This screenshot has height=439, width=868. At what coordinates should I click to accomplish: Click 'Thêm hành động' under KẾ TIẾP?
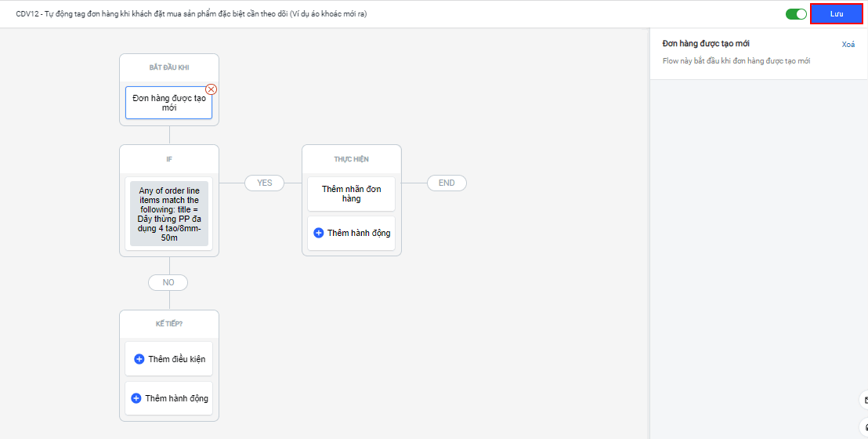point(176,398)
